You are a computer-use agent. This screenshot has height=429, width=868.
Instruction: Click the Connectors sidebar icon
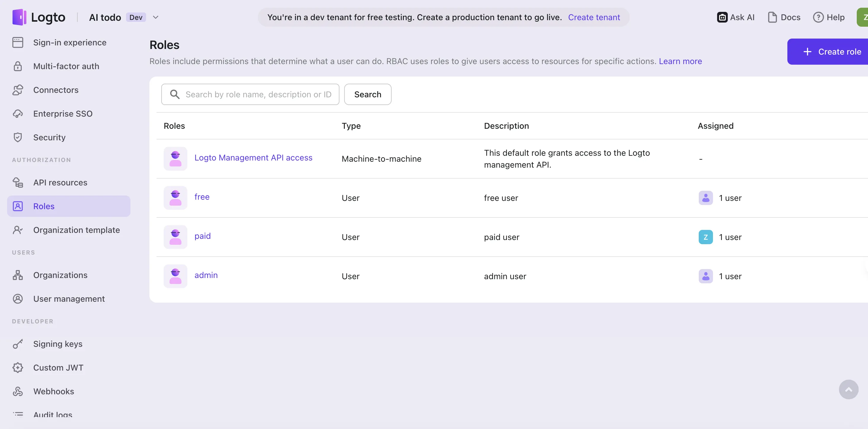[x=18, y=90]
